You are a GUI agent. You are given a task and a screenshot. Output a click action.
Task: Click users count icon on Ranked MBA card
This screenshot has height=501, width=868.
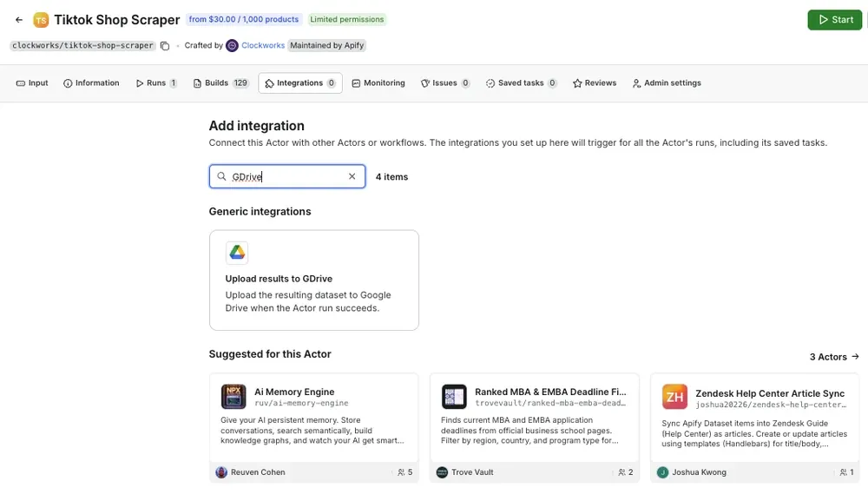(x=621, y=472)
